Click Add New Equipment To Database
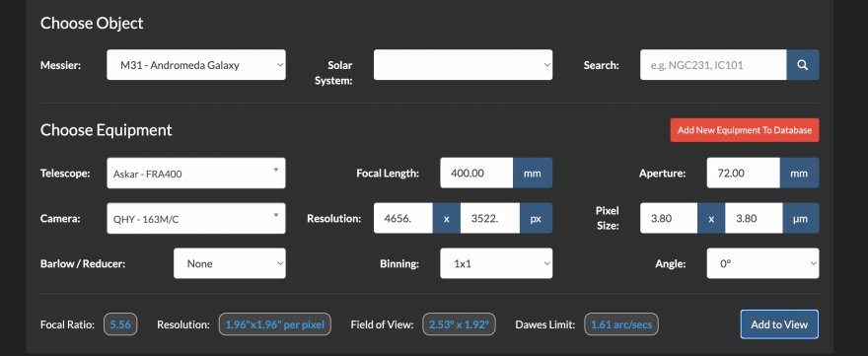The width and height of the screenshot is (868, 356). (x=745, y=130)
